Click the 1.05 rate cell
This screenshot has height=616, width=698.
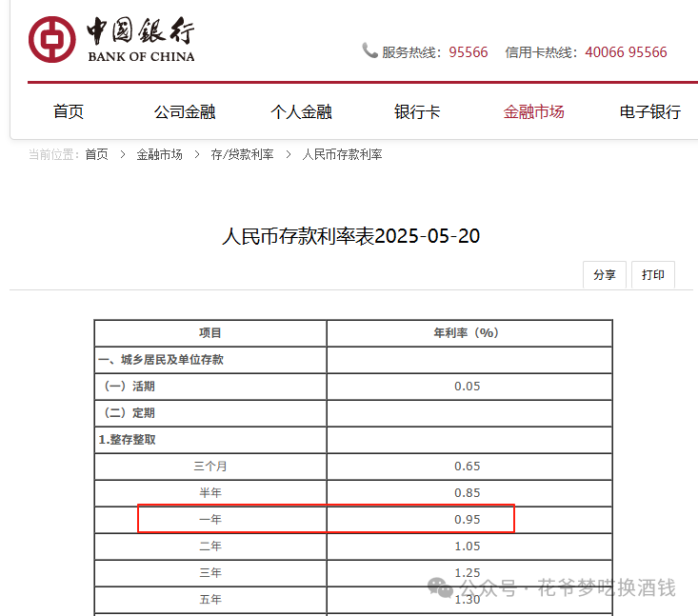point(469,546)
